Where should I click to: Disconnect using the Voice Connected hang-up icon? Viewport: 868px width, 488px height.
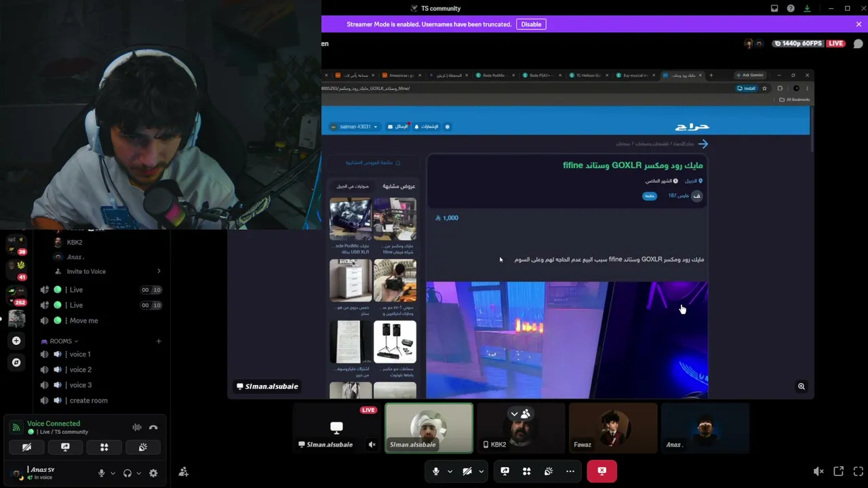click(x=153, y=427)
